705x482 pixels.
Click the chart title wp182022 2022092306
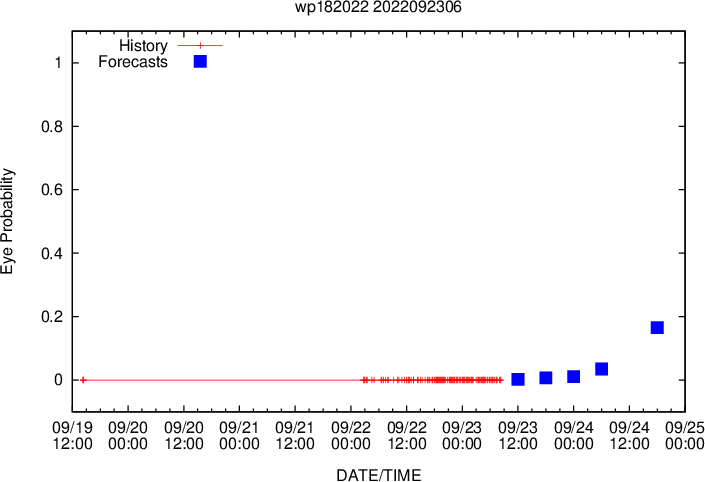(x=378, y=7)
